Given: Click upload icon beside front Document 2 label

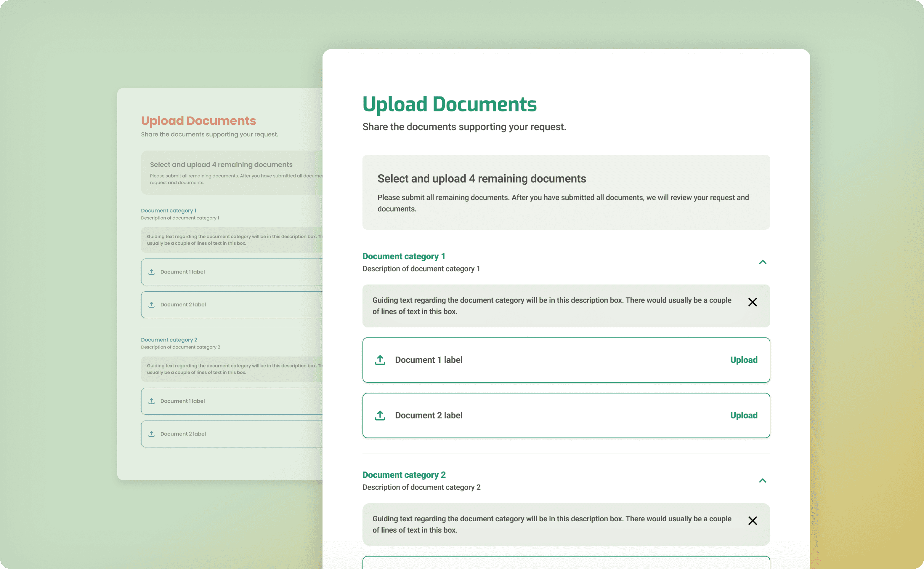Looking at the screenshot, I should click(380, 415).
